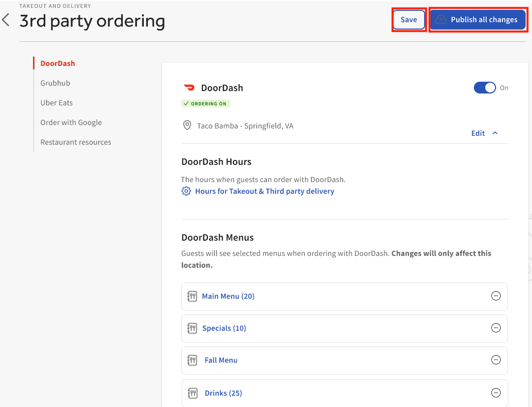The image size is (532, 407).
Task: Remove Fall Menu using its minus icon
Action: click(496, 360)
